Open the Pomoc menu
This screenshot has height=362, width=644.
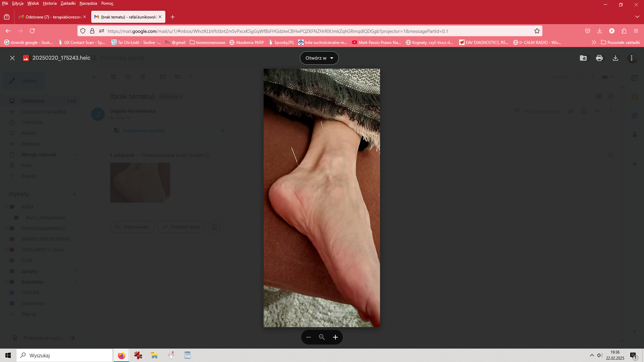(107, 3)
